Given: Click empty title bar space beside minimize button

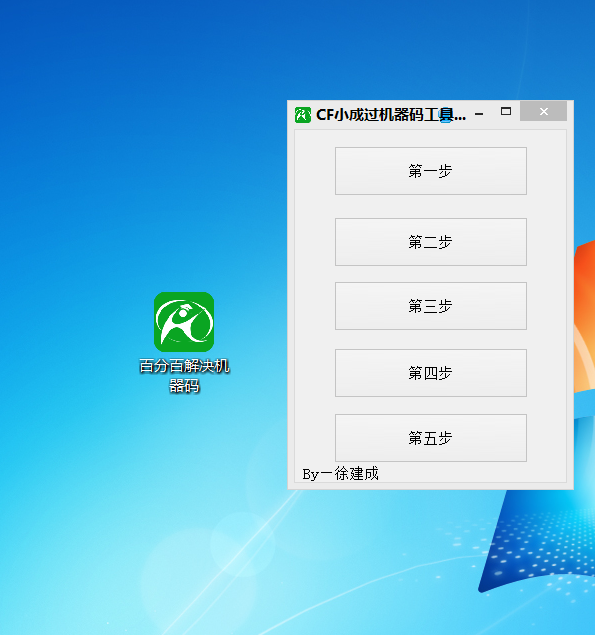Looking at the screenshot, I should [493, 115].
